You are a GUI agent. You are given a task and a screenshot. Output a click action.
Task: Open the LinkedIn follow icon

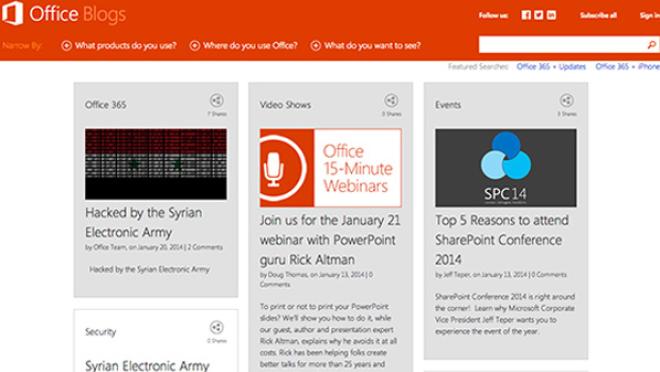click(x=551, y=15)
